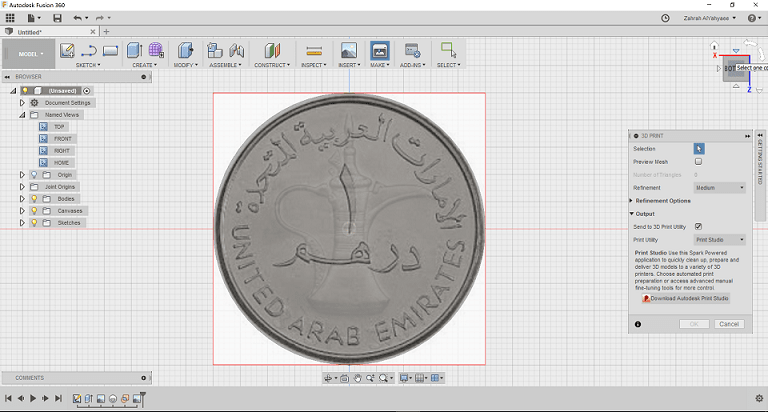Play the timeline
The height and width of the screenshot is (412, 772).
coord(33,398)
